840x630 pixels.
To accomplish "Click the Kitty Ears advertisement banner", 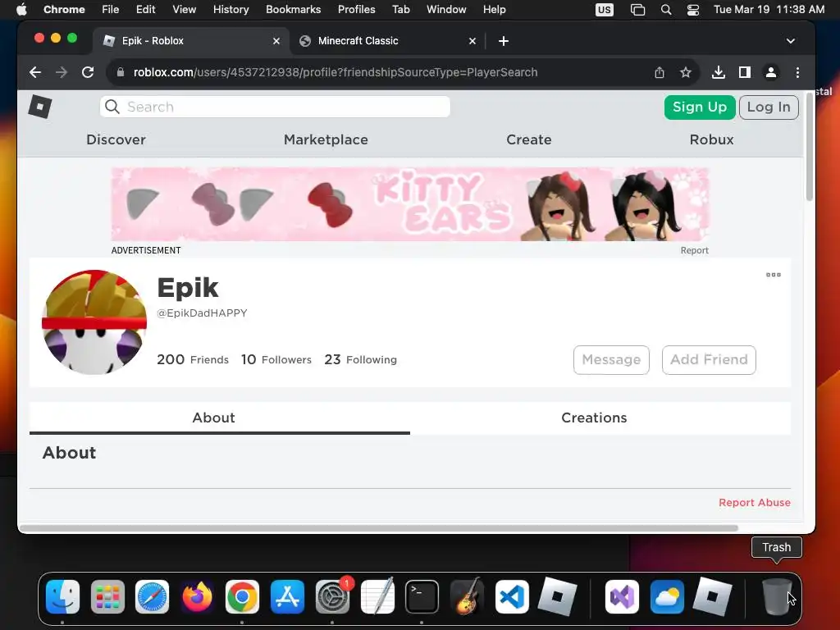I will [x=410, y=204].
